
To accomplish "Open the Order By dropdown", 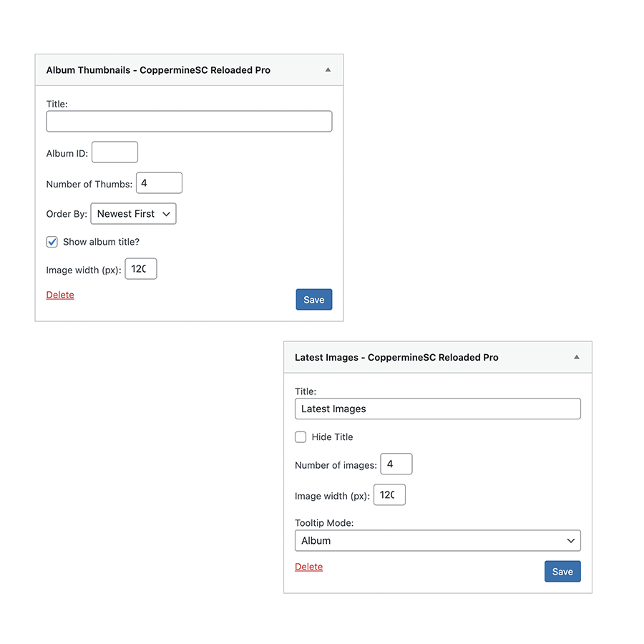I will [133, 214].
